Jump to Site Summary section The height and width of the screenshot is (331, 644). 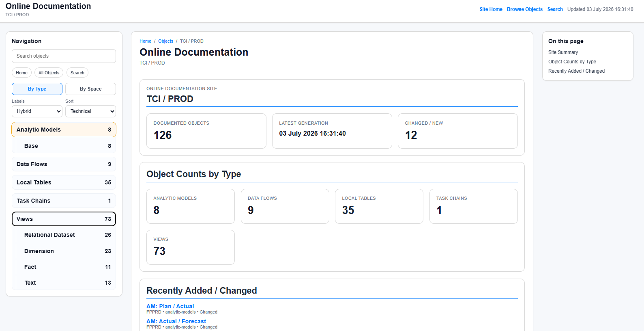[x=563, y=52]
